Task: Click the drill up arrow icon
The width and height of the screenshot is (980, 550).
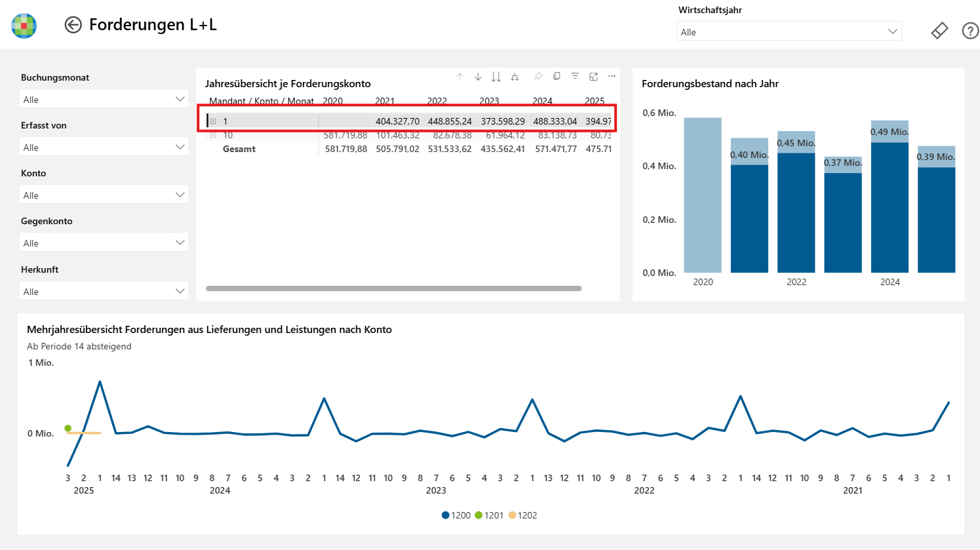Action: [x=460, y=77]
